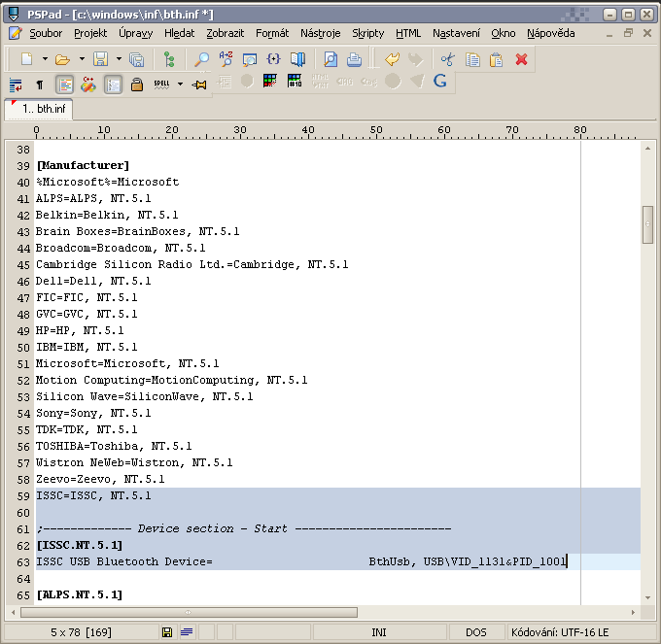Click the cursor position 5 x 78 status
661x644 pixels.
[x=81, y=632]
